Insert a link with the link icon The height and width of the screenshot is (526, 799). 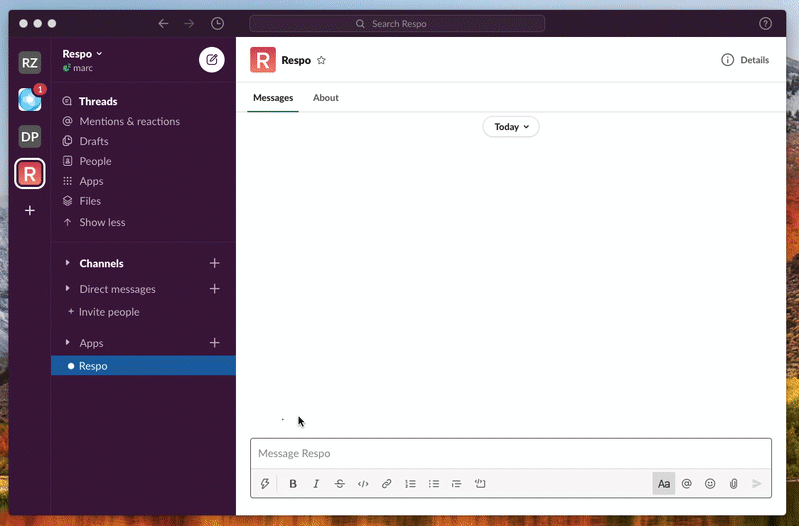[386, 484]
